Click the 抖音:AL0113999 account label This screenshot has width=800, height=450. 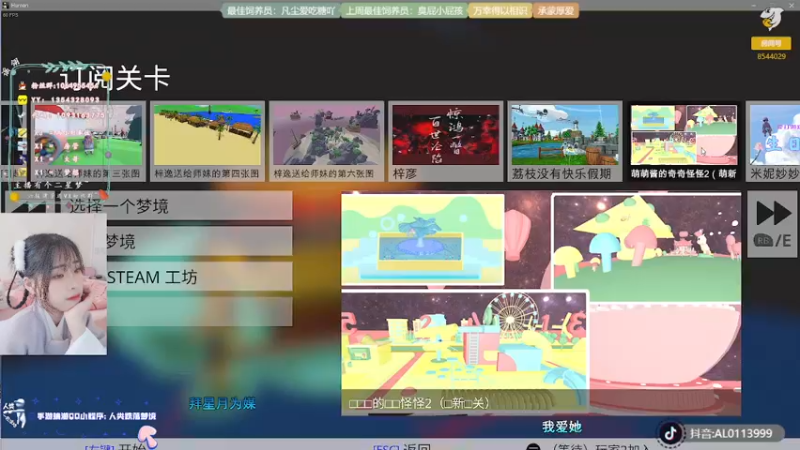click(x=731, y=434)
